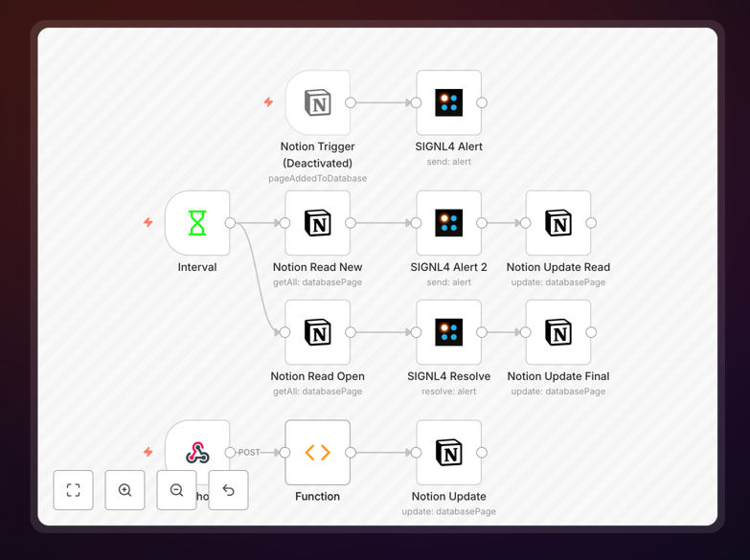Click the 'SIGNL4 Resolve' label
Screen dimensions: 750x560
448,376
